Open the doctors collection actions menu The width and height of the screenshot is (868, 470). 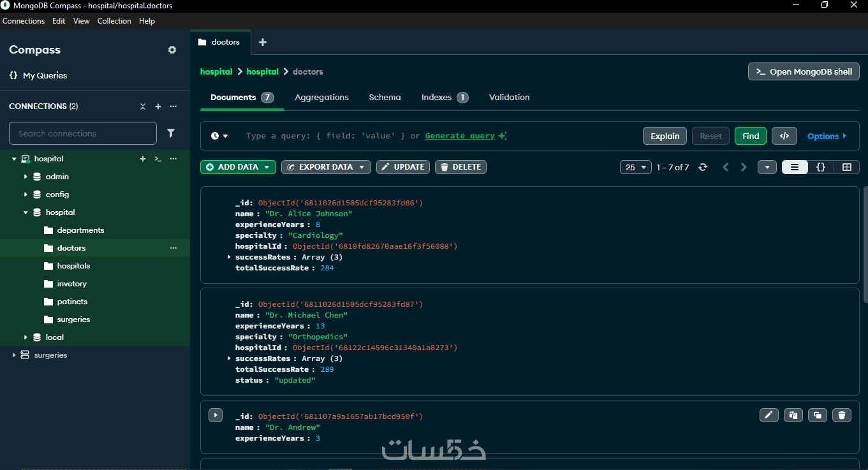[x=173, y=248]
